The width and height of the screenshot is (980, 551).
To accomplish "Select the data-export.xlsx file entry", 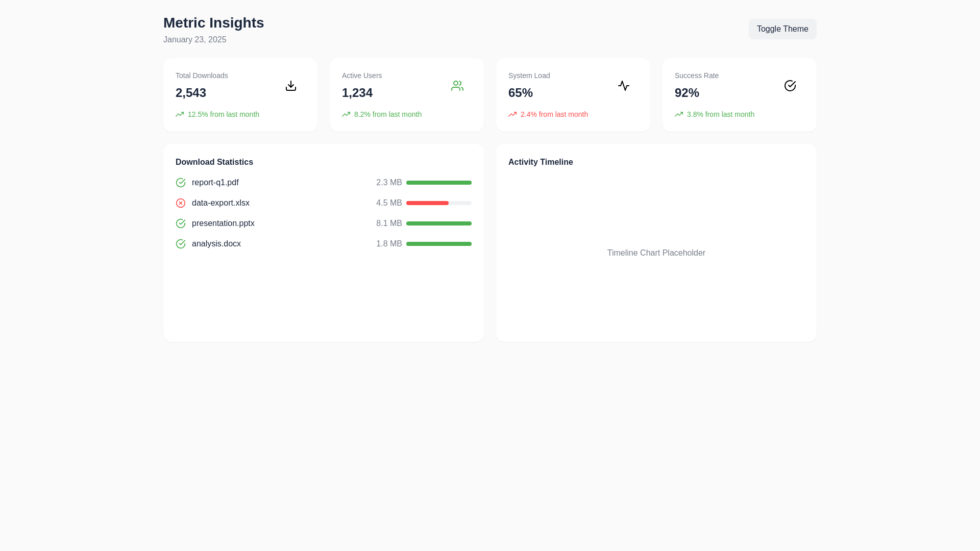I will pyautogui.click(x=220, y=203).
